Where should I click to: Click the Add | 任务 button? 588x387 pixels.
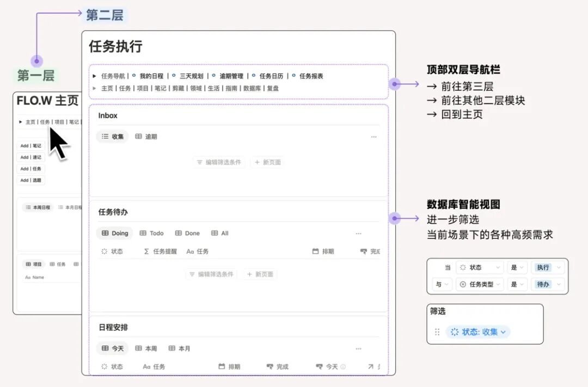point(30,169)
